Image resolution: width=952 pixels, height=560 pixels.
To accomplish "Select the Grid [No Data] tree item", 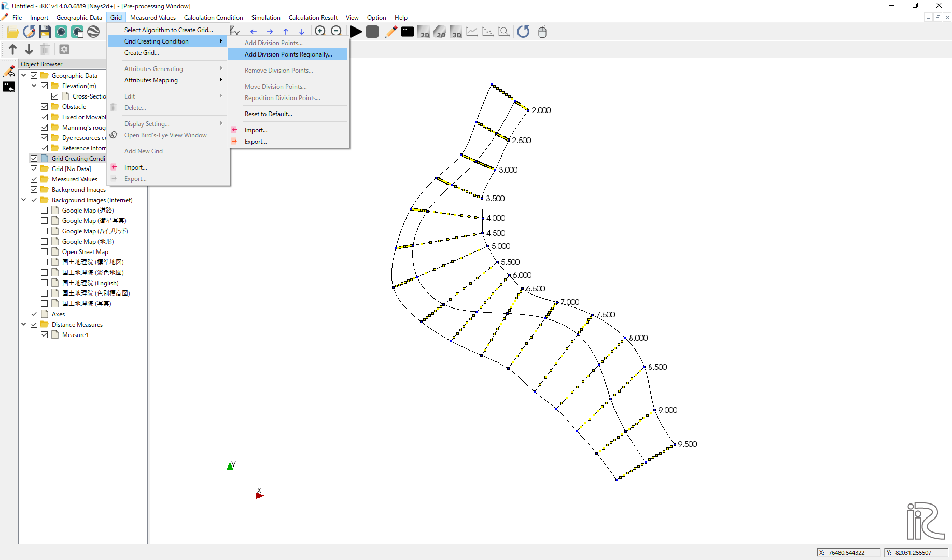I will pos(71,169).
